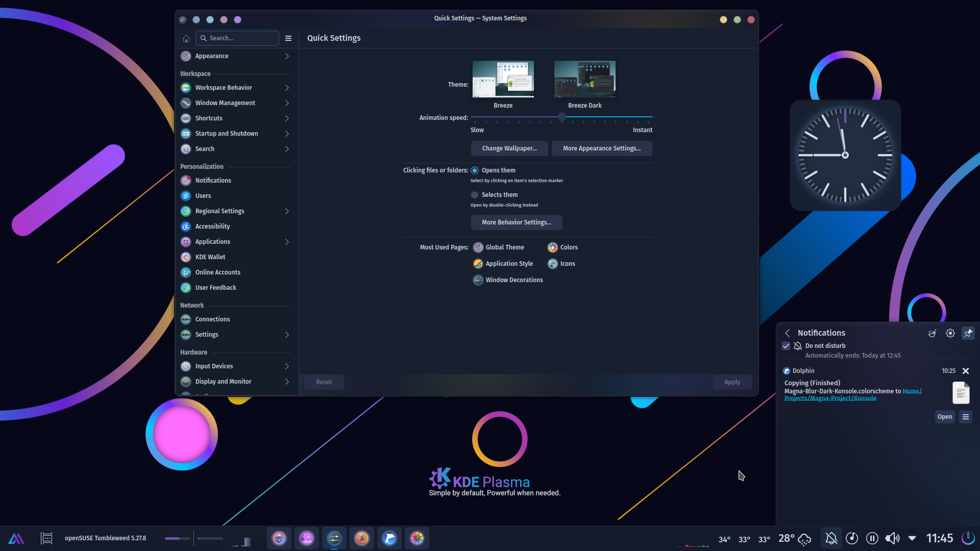The width and height of the screenshot is (980, 551).
Task: Click the Connections network icon
Action: [186, 319]
